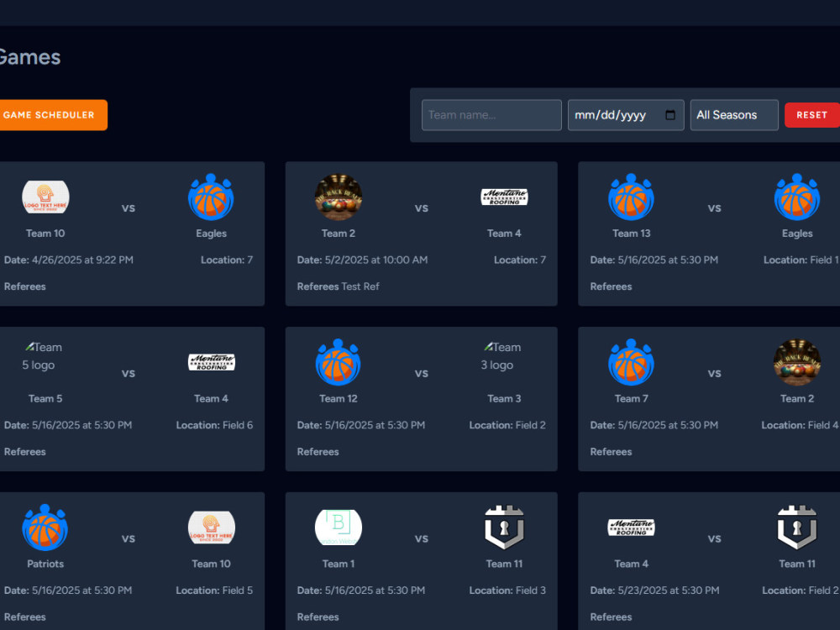This screenshot has width=840, height=630.
Task: Click the broken Team 3 logo image
Action: click(502, 355)
